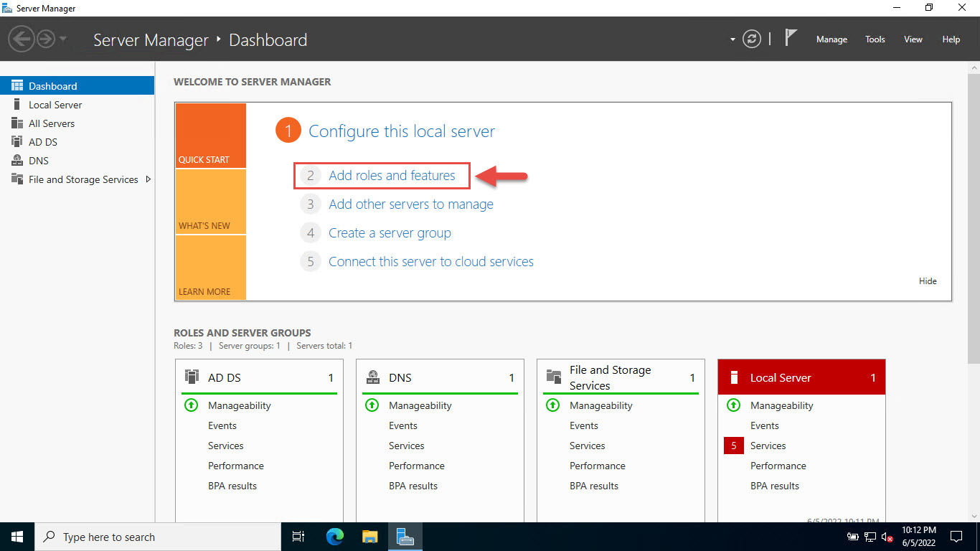980x551 pixels.
Task: Click Performance in the Local Server tile
Action: 778,466
